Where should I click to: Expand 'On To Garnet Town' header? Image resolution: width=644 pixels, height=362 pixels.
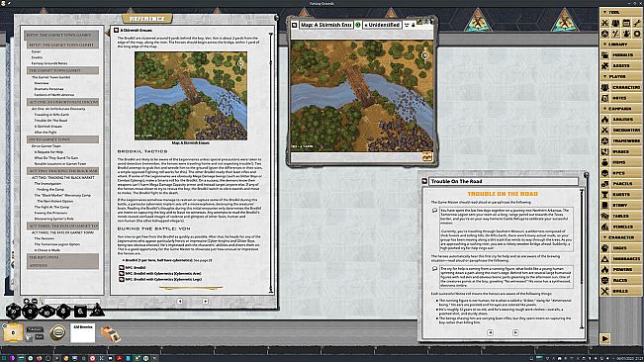coord(63,139)
